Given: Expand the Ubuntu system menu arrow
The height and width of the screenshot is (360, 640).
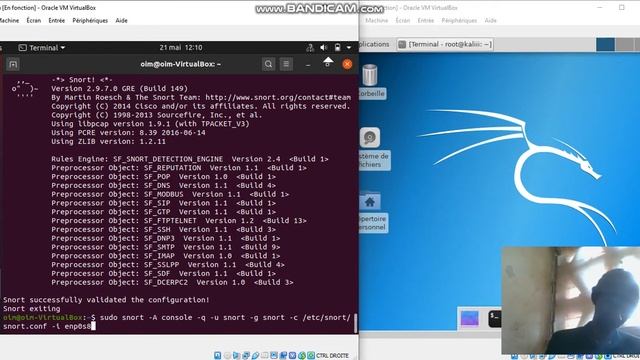Looking at the screenshot, I should (x=349, y=48).
